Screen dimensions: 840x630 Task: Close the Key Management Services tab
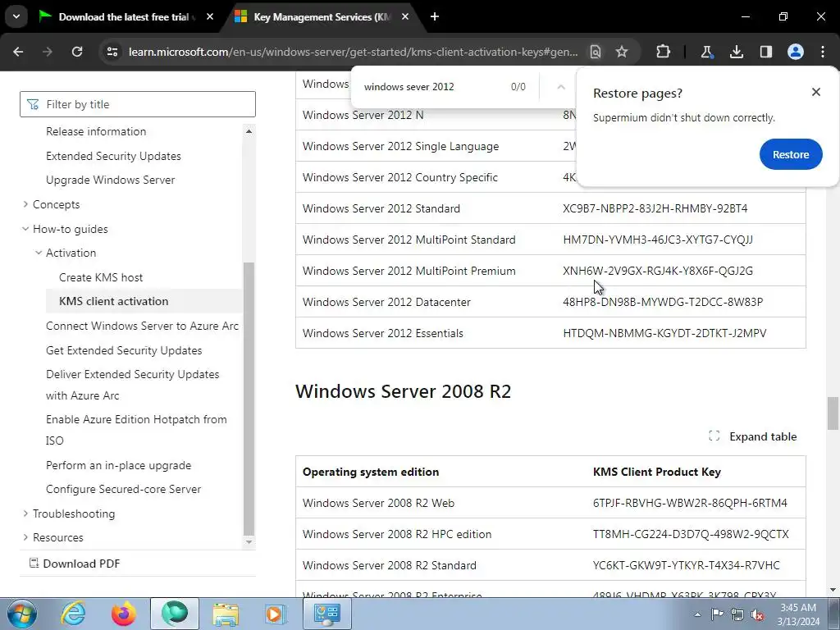405,16
